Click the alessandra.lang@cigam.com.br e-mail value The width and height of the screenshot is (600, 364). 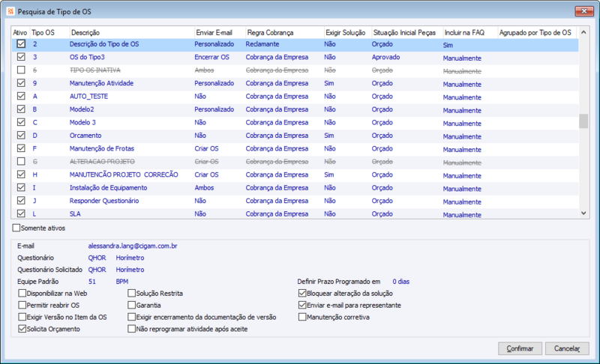133,246
